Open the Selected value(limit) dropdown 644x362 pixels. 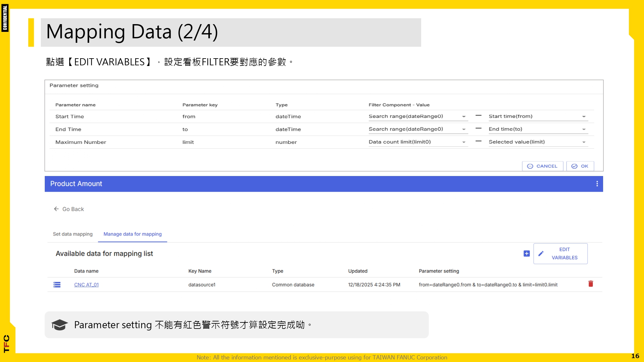click(x=584, y=142)
